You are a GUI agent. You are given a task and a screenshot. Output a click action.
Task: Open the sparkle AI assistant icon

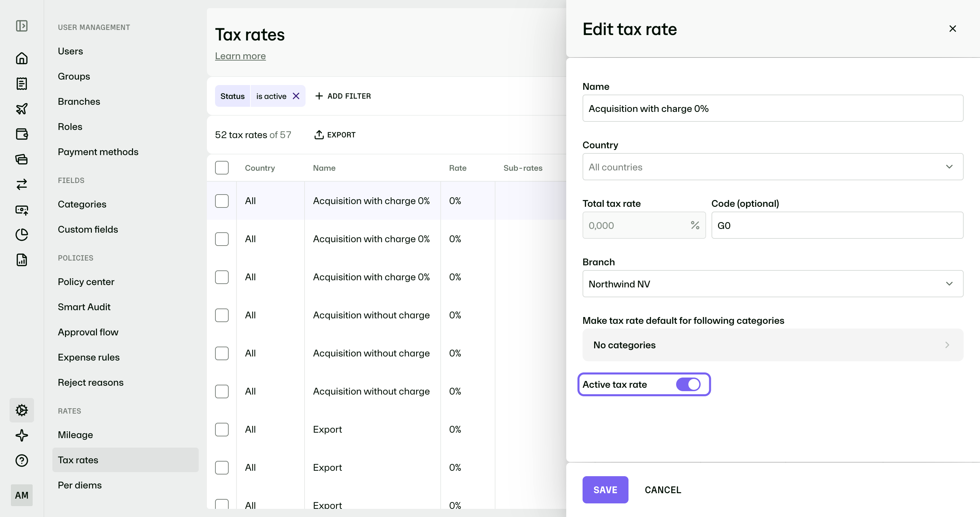22,435
